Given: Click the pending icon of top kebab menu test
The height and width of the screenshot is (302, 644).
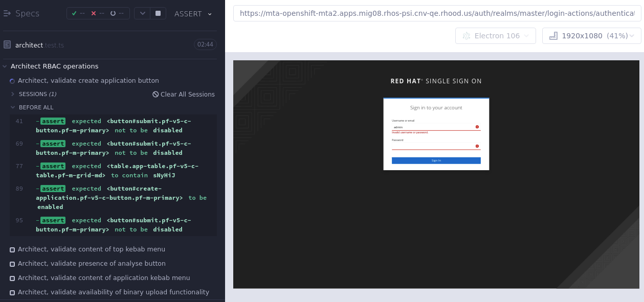Looking at the screenshot, I should pos(12,250).
